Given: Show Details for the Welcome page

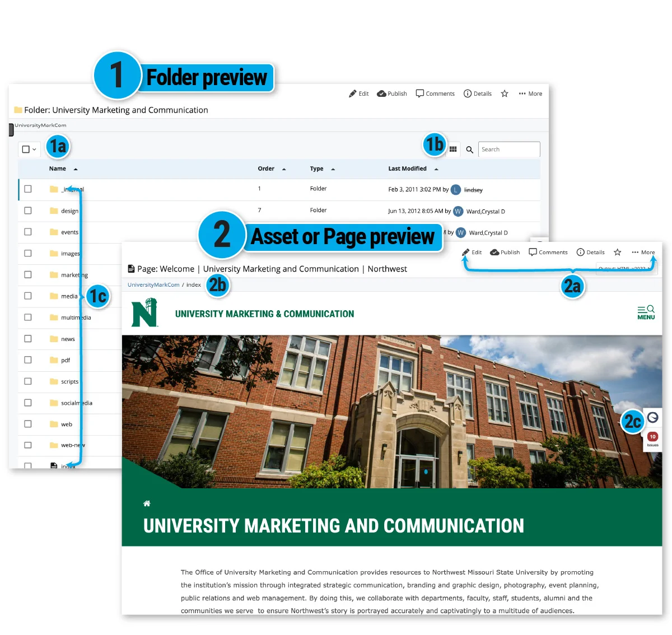Looking at the screenshot, I should (x=591, y=253).
